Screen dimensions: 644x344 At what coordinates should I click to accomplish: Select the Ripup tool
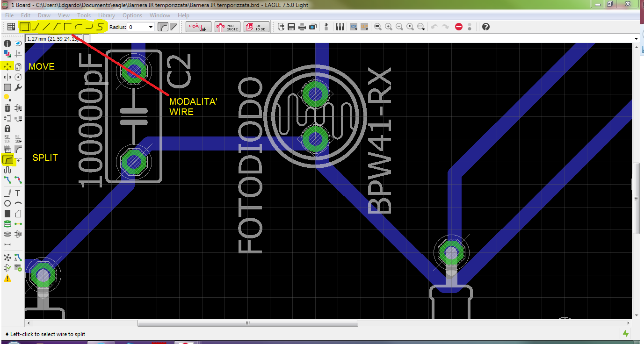18,180
